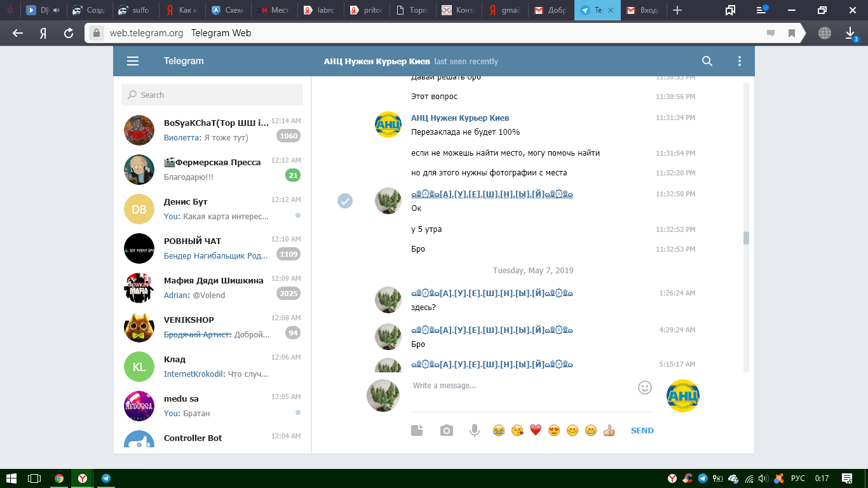The image size is (868, 488).
Task: Open the BoSyaKChaT chat
Action: 212,130
